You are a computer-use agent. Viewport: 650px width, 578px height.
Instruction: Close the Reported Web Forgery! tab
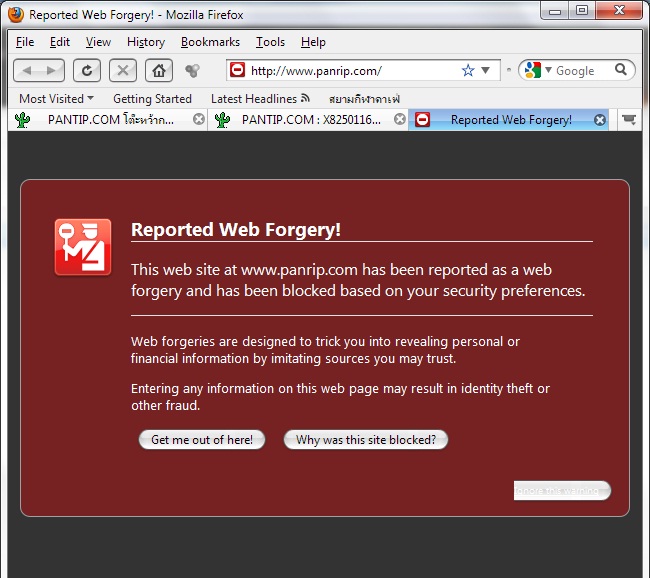pyautogui.click(x=600, y=120)
